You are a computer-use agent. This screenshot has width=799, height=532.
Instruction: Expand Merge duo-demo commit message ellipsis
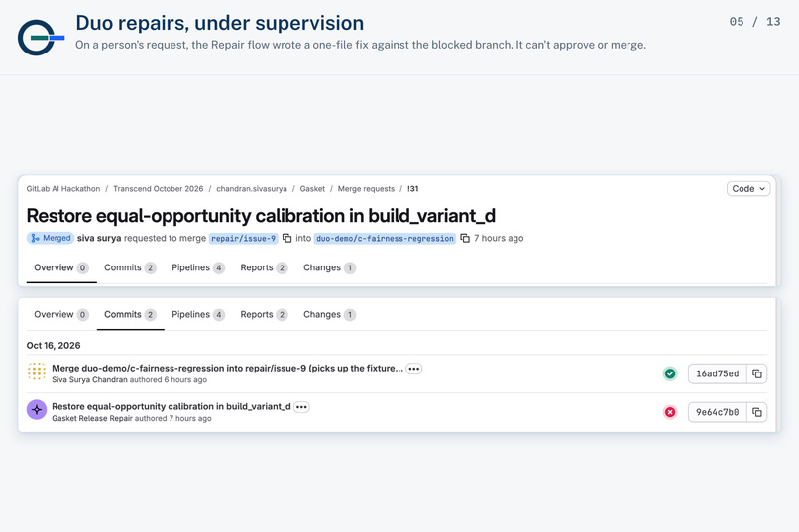(414, 369)
